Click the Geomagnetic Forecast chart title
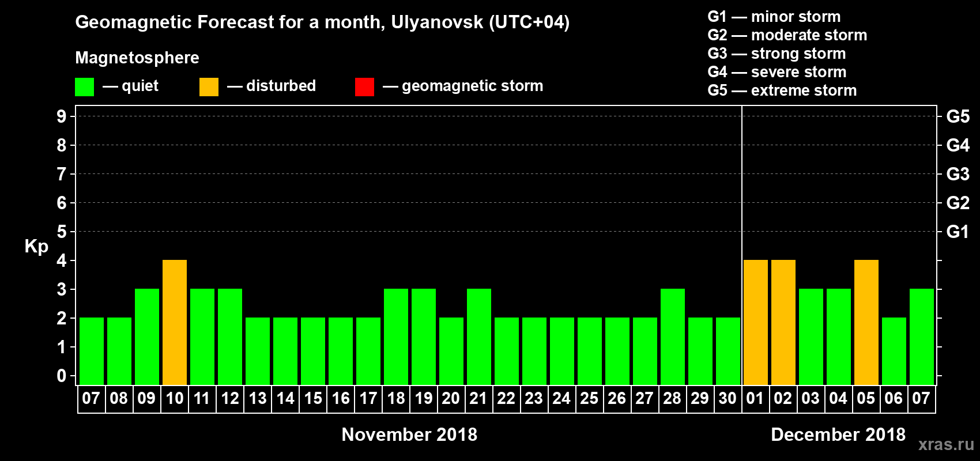 322,22
